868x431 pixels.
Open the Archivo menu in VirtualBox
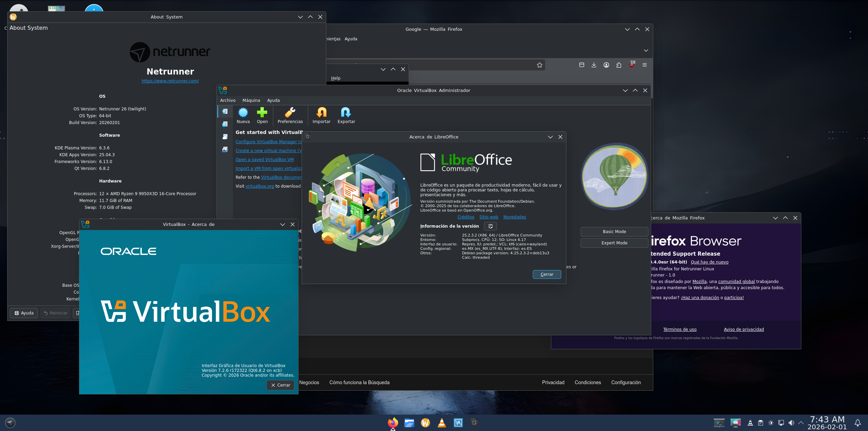(x=227, y=100)
